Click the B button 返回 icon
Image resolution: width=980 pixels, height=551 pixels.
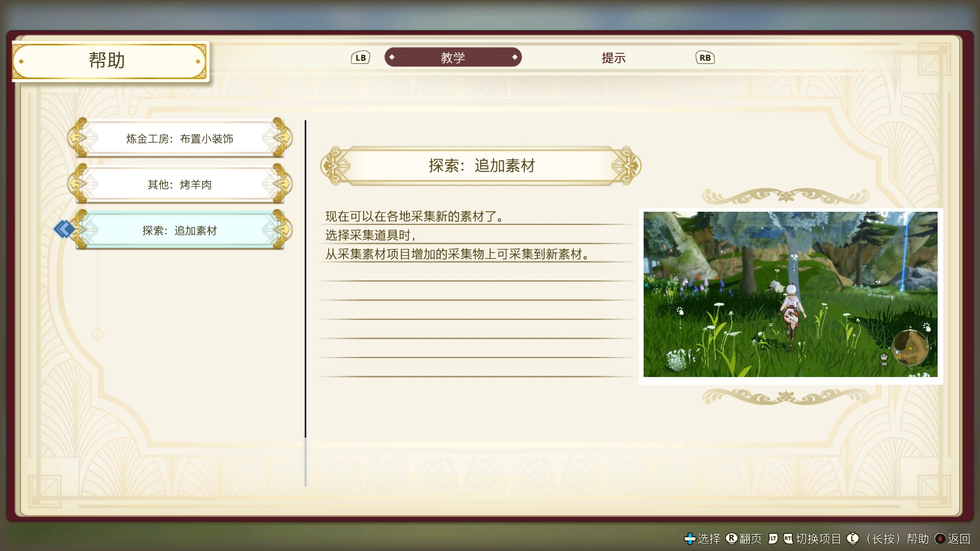pyautogui.click(x=939, y=538)
